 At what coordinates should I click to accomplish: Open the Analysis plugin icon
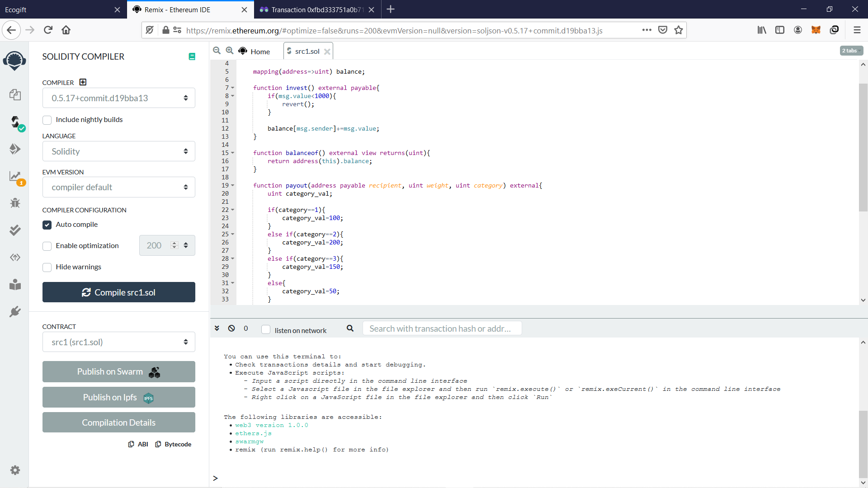click(15, 176)
